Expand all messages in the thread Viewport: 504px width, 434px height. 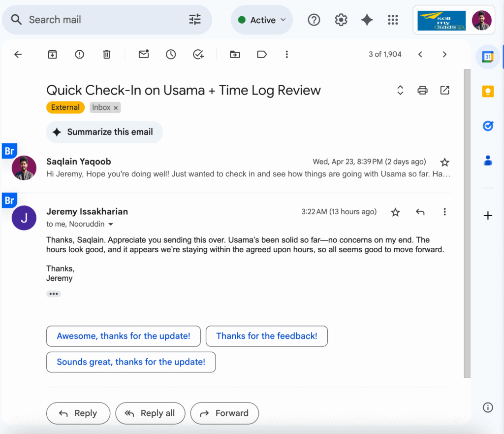[400, 90]
